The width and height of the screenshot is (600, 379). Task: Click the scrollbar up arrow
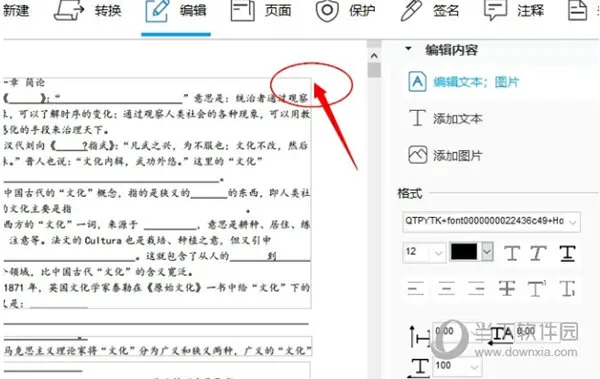tap(374, 56)
